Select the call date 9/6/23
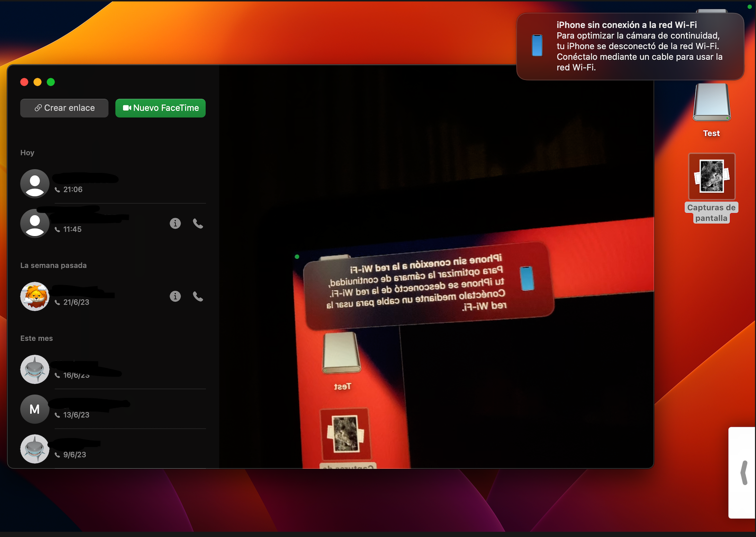Viewport: 756px width, 537px height. point(75,455)
